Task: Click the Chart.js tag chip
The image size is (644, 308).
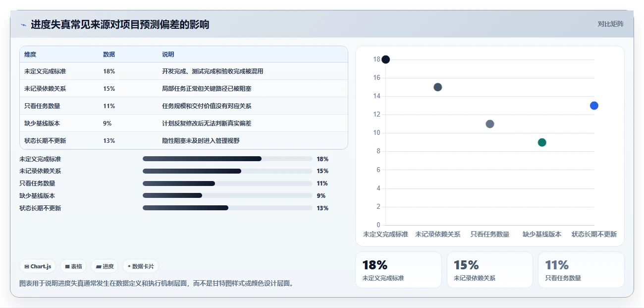Action: (x=38, y=266)
